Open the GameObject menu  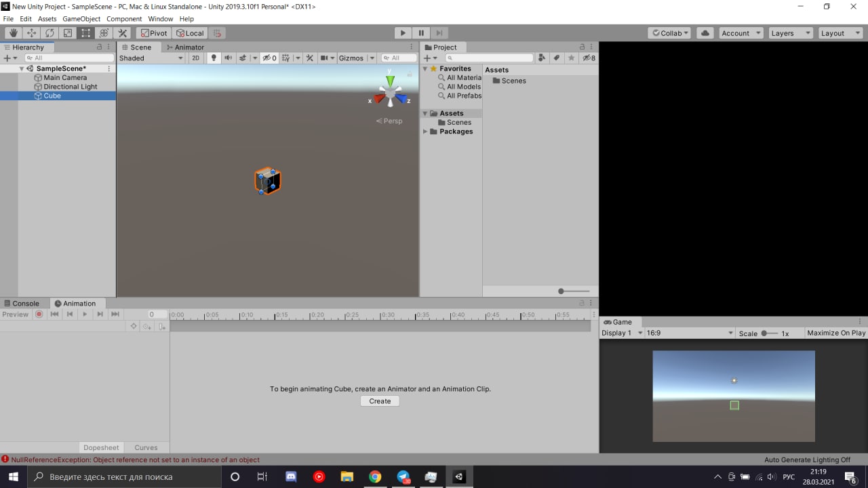tap(81, 19)
